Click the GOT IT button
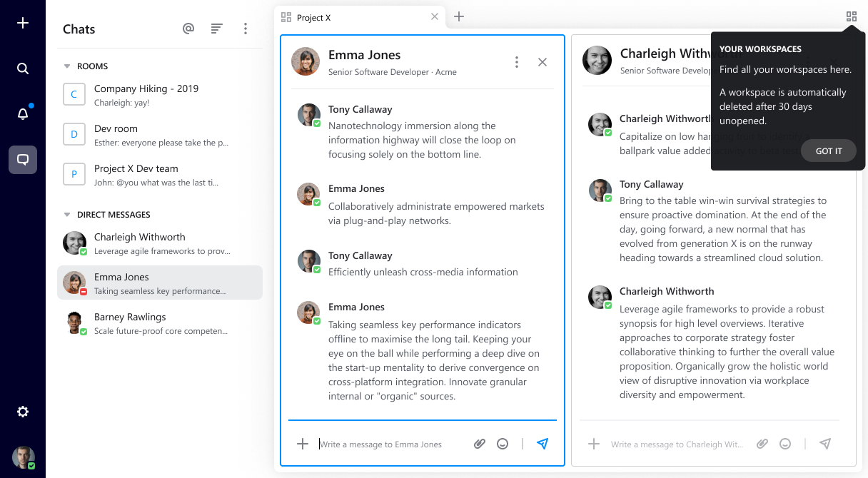Viewport: 868px width, 478px height. [x=828, y=151]
